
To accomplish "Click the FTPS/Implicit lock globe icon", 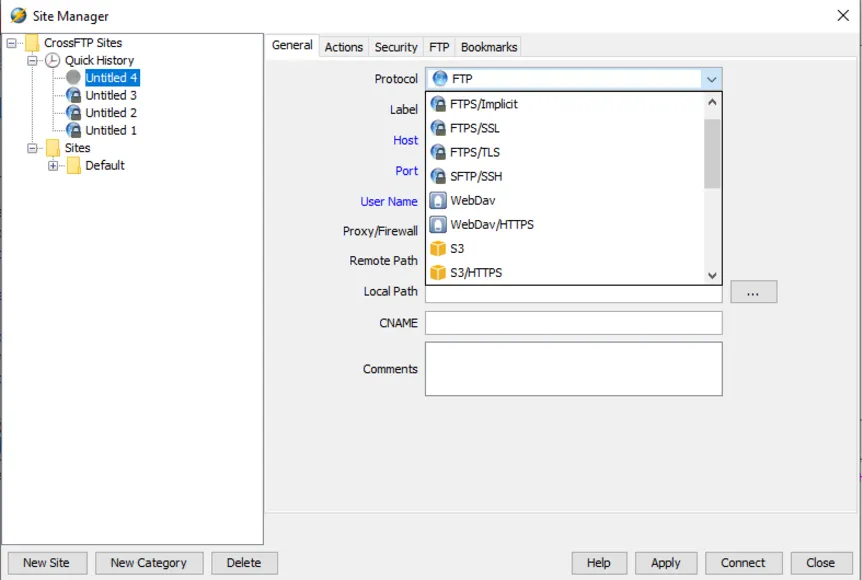I will (x=438, y=104).
